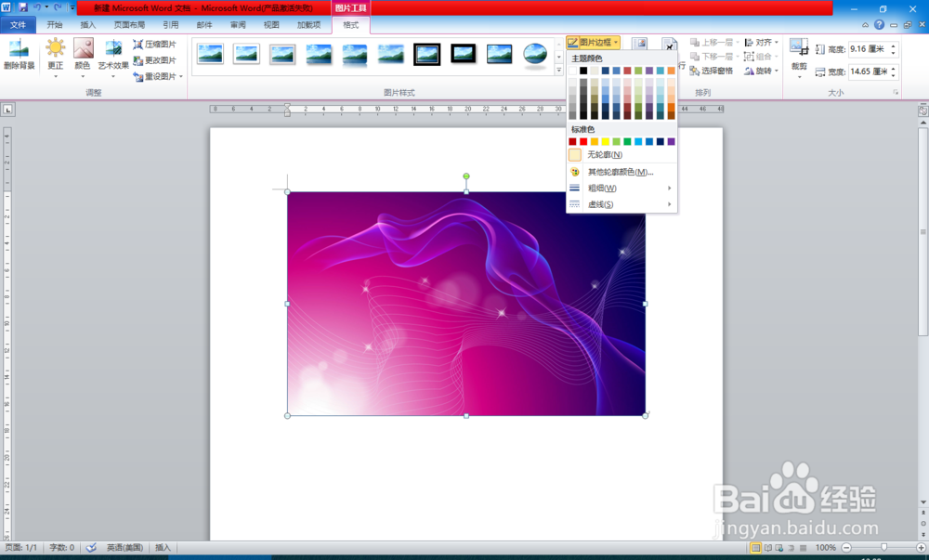Switch to the 开始 (Home) tab

(55, 25)
